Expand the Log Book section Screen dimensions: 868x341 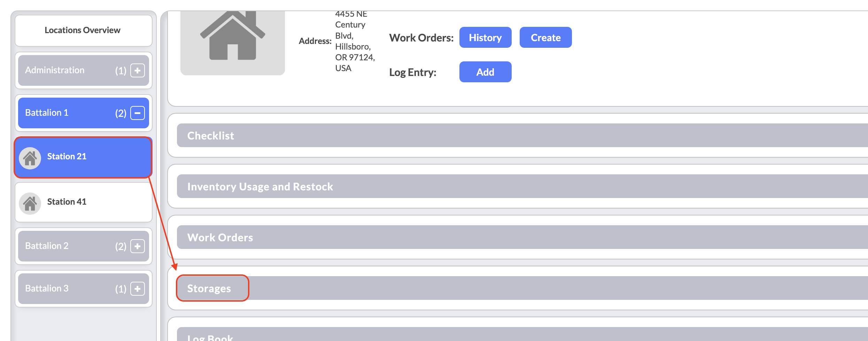click(522, 334)
